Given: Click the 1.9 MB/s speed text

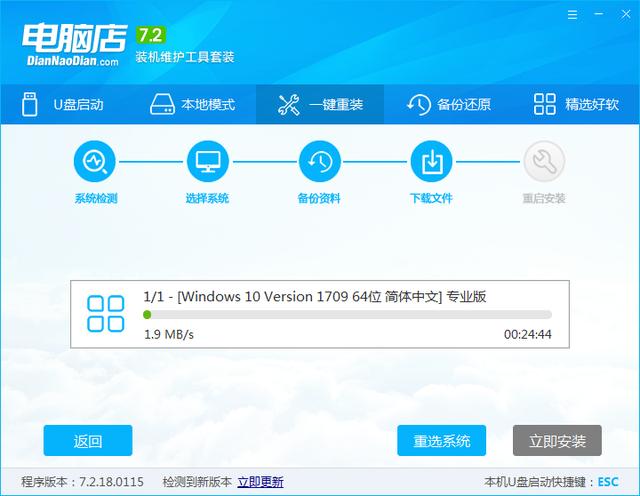Looking at the screenshot, I should click(169, 335).
